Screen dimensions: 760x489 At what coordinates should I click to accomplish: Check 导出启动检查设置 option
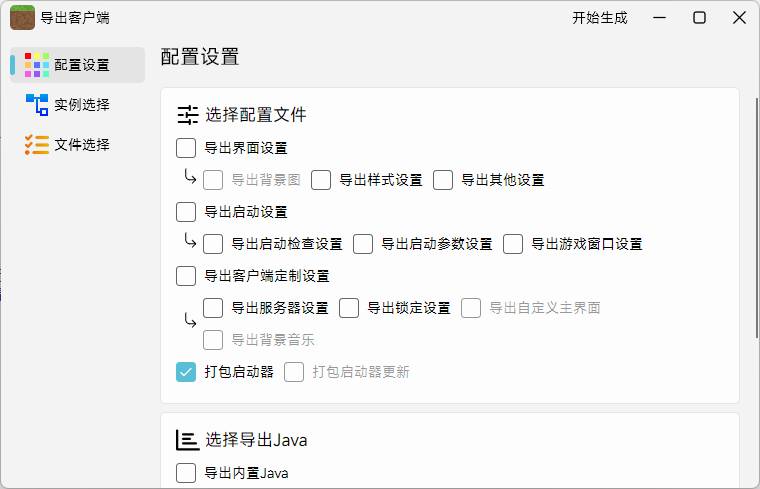point(213,244)
